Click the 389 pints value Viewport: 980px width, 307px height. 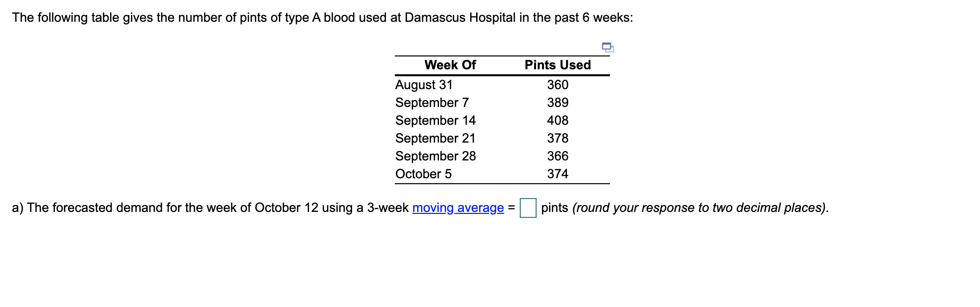click(557, 102)
